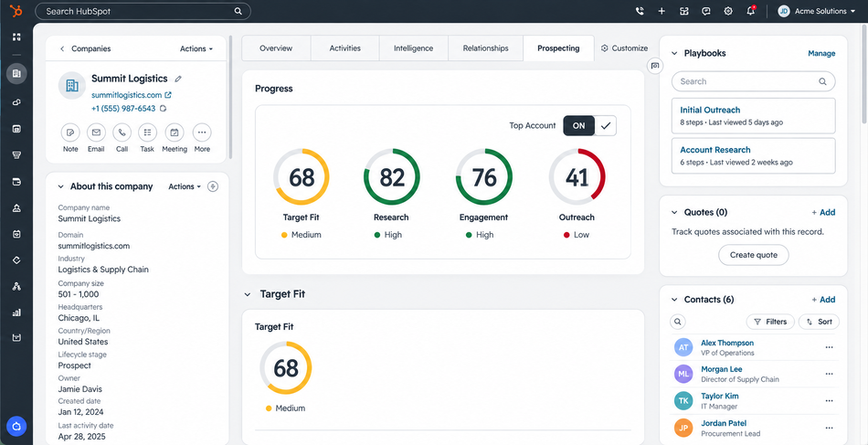The height and width of the screenshot is (445, 868).
Task: Switch to the Overview tab
Action: tap(276, 48)
